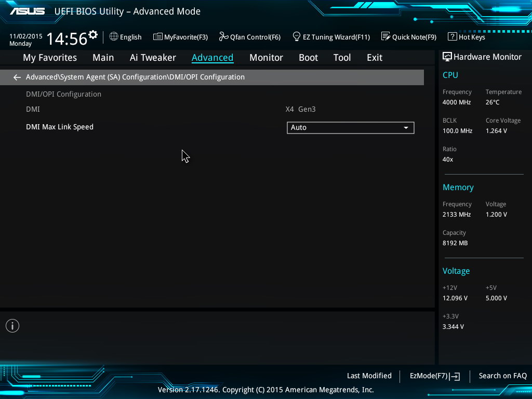Screen dimensions: 532x399
Task: Open the My Favorites tab
Action: (x=50, y=58)
